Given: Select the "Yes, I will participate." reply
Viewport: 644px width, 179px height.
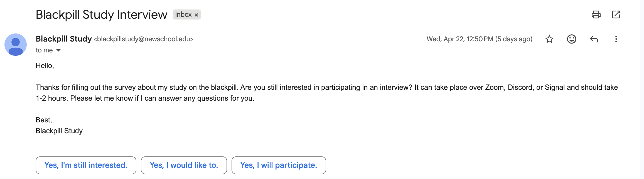Looking at the screenshot, I should click(279, 165).
